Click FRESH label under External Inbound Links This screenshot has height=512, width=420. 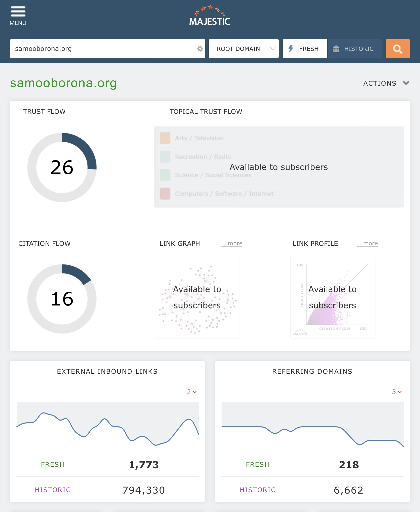pos(53,464)
